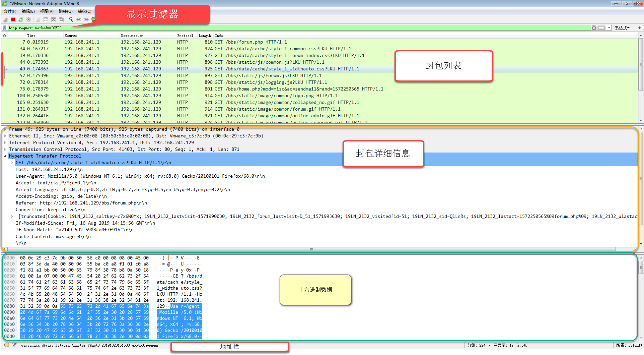
Task: Click the 表达式… expression button
Action: [x=622, y=28]
